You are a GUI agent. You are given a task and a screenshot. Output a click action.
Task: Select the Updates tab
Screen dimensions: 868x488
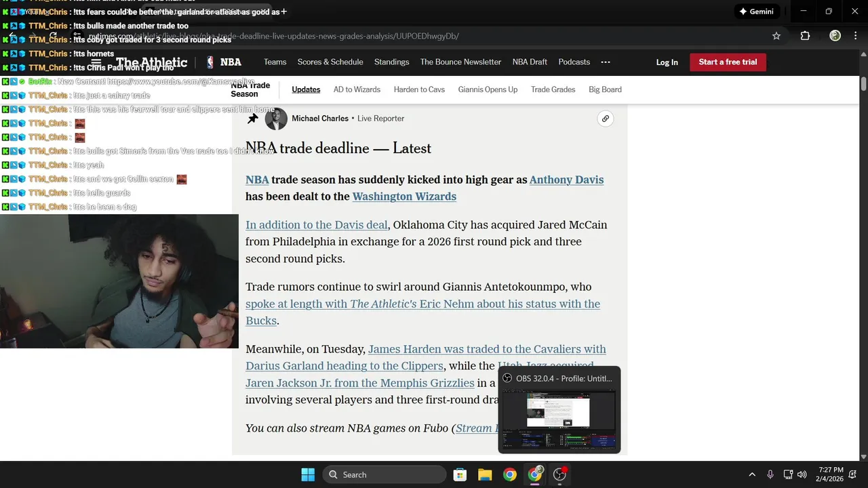(x=306, y=89)
